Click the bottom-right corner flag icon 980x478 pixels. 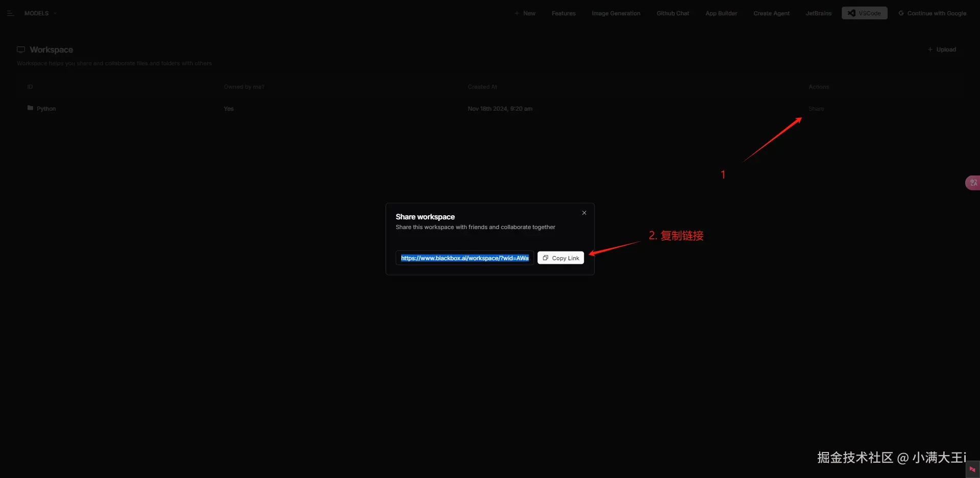pos(972,469)
